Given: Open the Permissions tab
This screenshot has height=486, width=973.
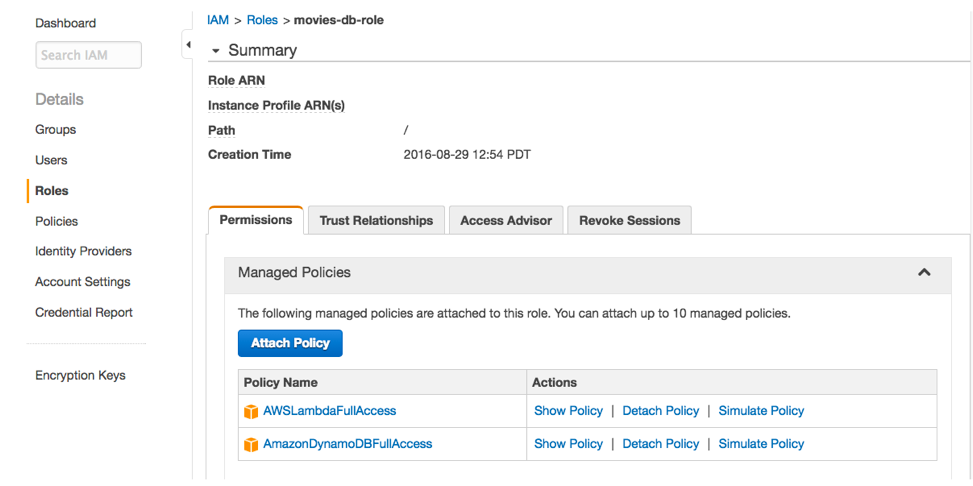Looking at the screenshot, I should 256,220.
